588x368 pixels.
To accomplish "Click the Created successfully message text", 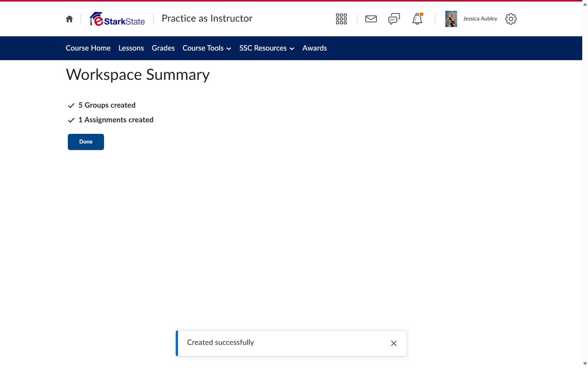I will click(x=220, y=343).
